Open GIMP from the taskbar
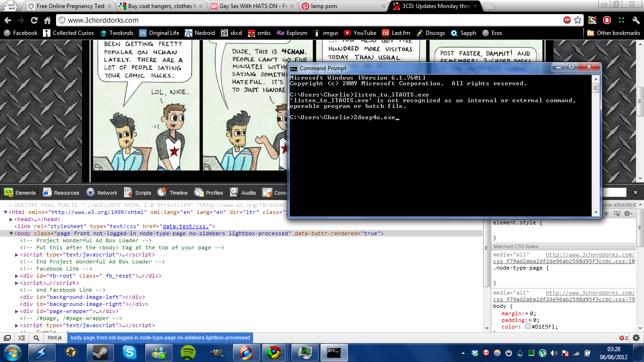The image size is (644, 362). pos(217,353)
